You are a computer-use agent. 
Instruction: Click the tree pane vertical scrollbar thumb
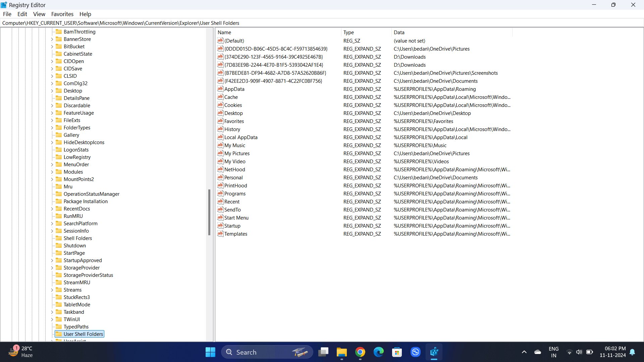209,212
